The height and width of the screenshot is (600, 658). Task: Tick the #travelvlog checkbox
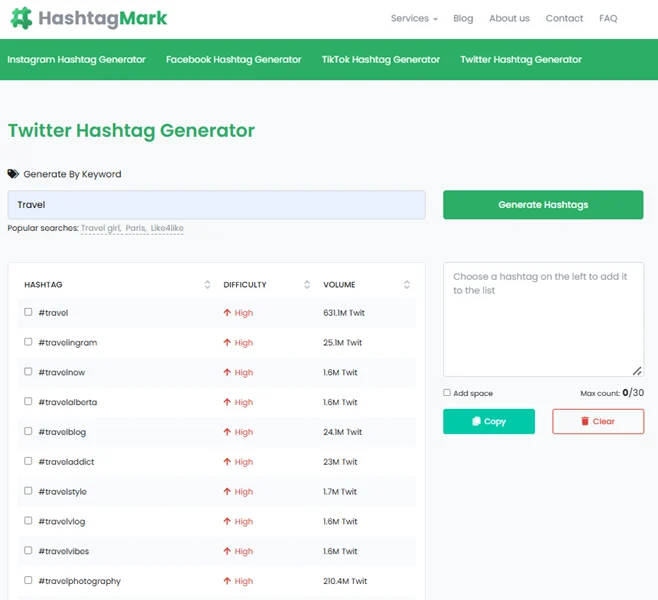(x=28, y=520)
